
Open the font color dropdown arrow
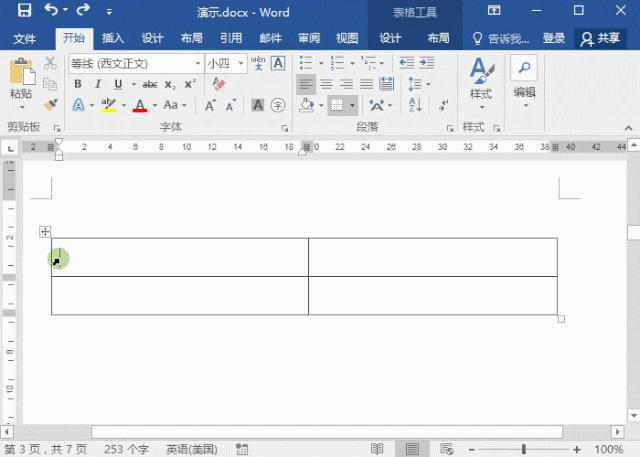click(155, 105)
